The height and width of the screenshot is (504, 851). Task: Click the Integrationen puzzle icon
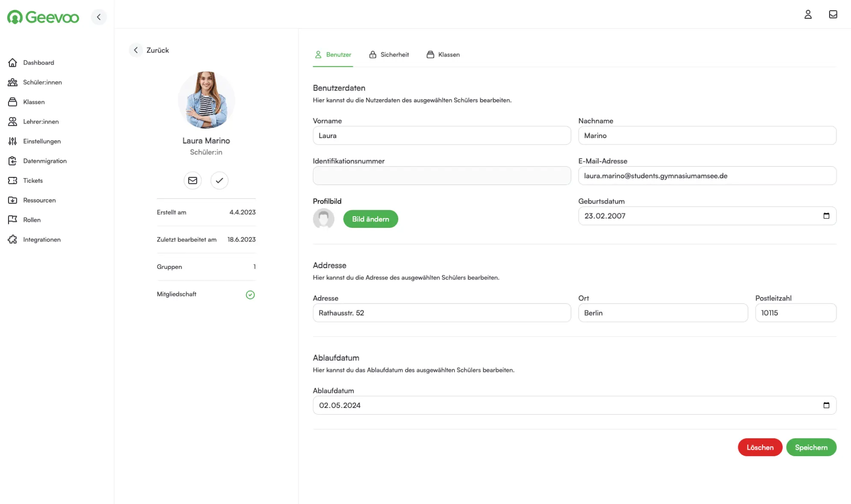pyautogui.click(x=13, y=240)
